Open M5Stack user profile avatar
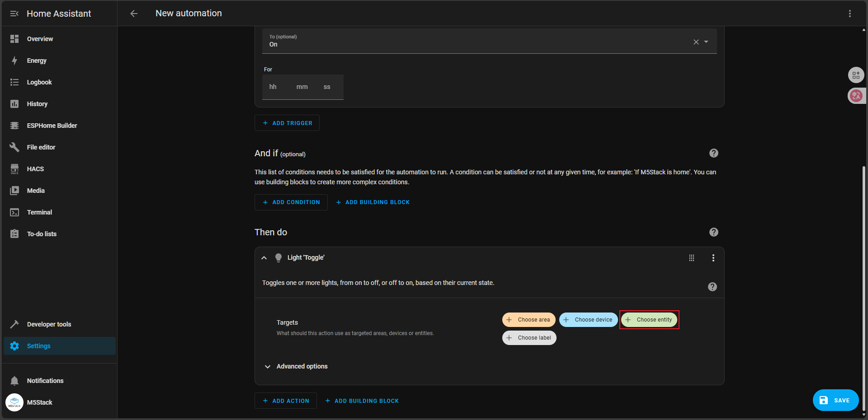Image resolution: width=868 pixels, height=420 pixels. click(x=14, y=402)
